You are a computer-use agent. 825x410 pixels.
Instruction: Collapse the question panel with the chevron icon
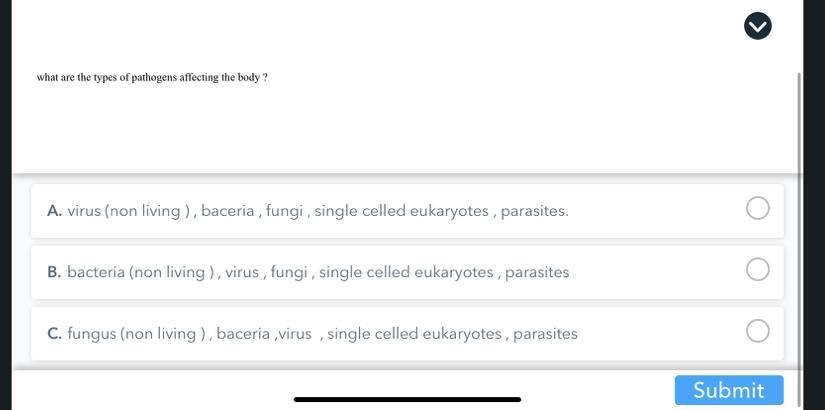[x=758, y=26]
